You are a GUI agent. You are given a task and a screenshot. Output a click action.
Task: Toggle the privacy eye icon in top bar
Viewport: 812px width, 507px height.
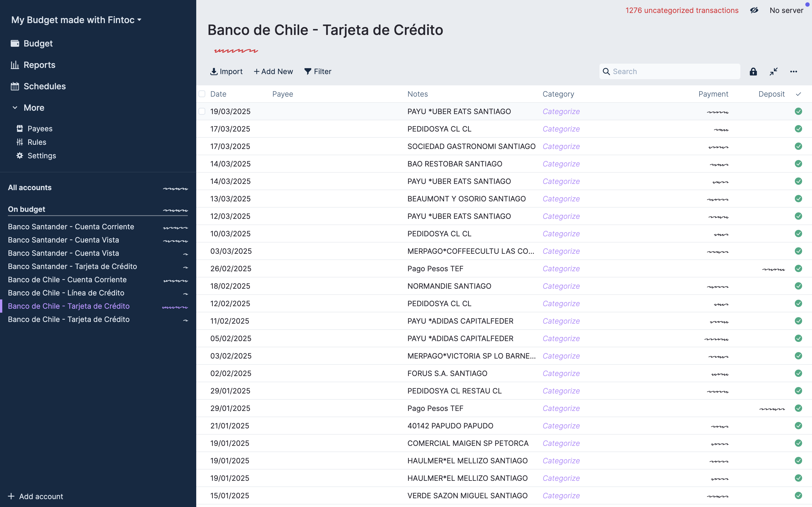(754, 10)
